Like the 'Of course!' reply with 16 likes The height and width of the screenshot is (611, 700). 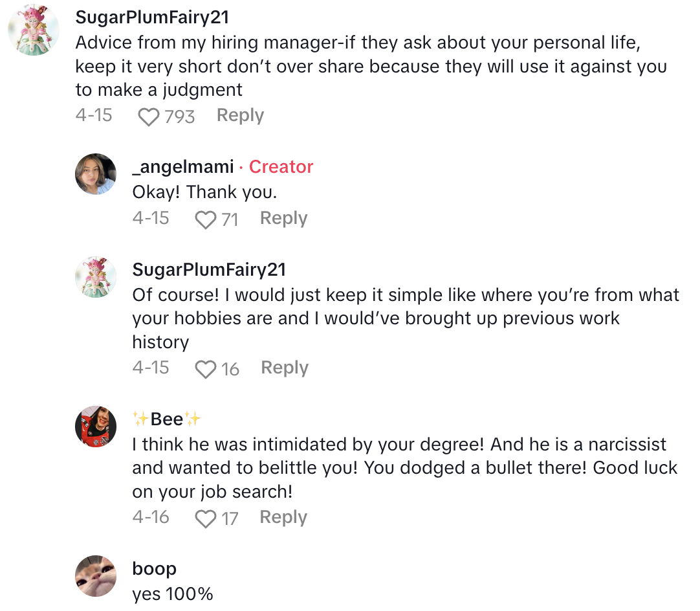point(206,370)
